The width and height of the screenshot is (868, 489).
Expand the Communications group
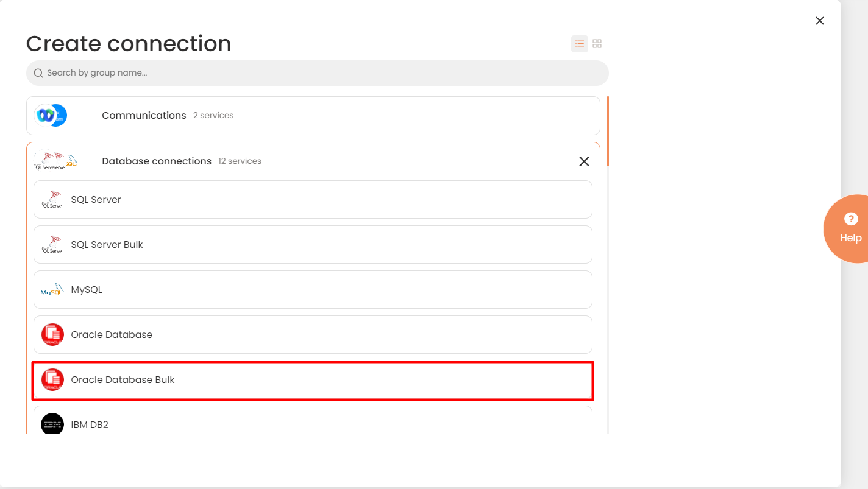pos(313,116)
